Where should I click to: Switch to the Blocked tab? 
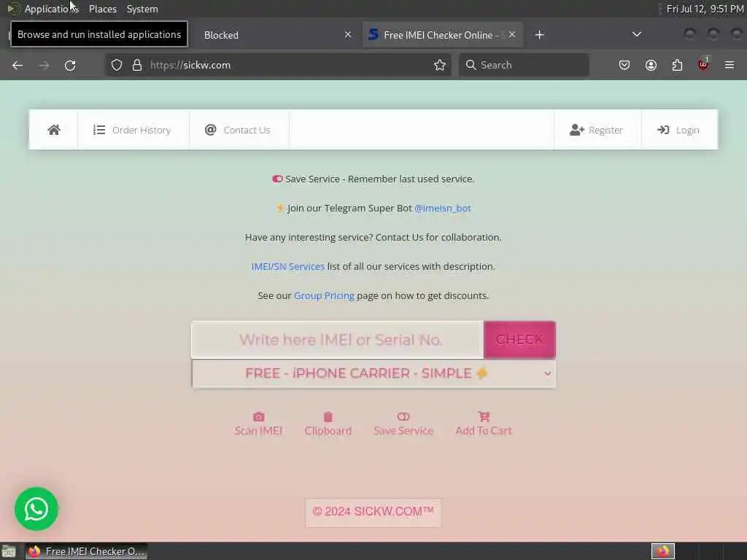coord(271,35)
